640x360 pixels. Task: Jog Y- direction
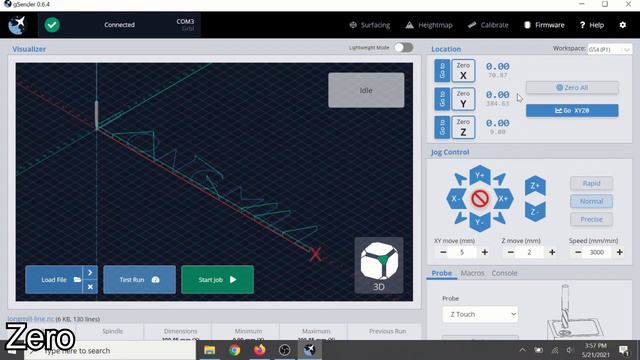click(480, 222)
